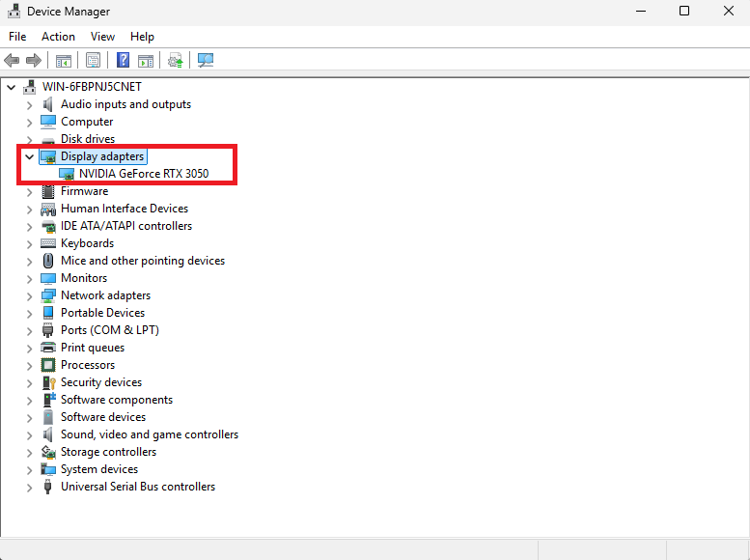Select the Software components label
Screen dimensions: 750x560
tap(117, 400)
